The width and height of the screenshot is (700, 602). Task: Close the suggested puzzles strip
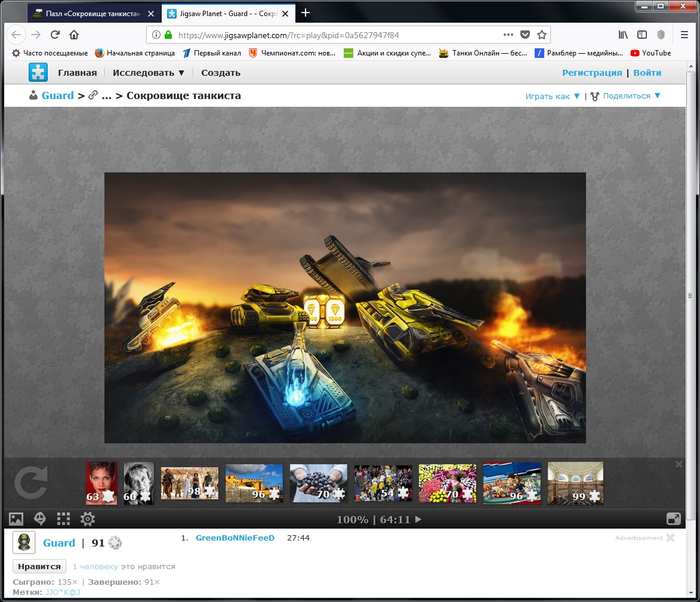[679, 464]
